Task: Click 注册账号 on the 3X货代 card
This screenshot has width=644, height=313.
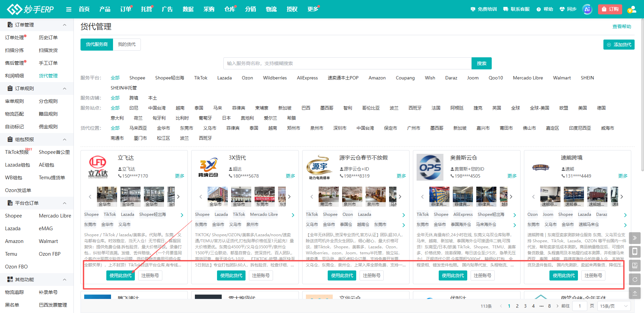Action: coord(261,275)
